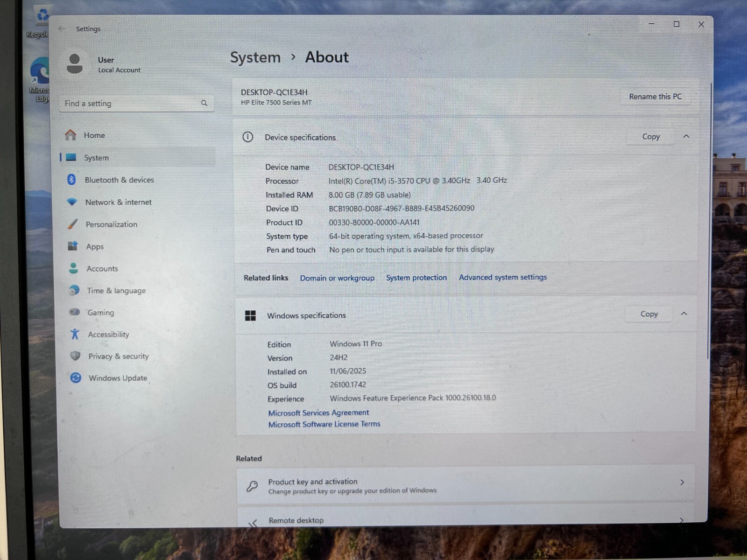Open Bluetooth & devices settings
Viewport: 747px width, 560px height.
138,180
